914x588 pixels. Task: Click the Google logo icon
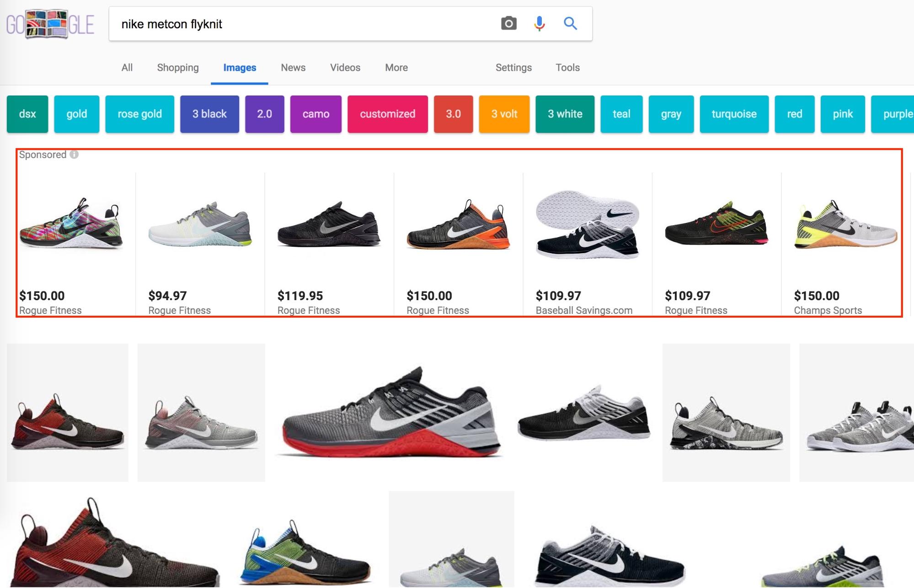point(51,24)
